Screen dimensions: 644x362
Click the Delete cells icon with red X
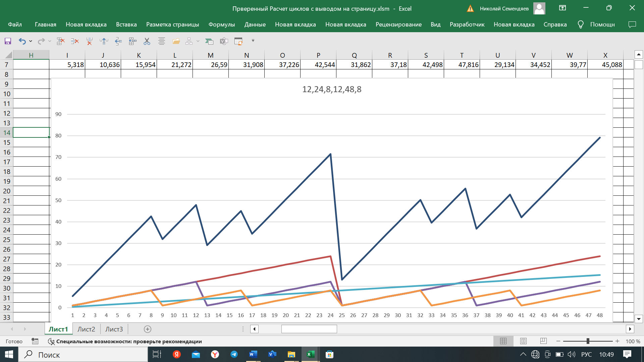tap(61, 41)
